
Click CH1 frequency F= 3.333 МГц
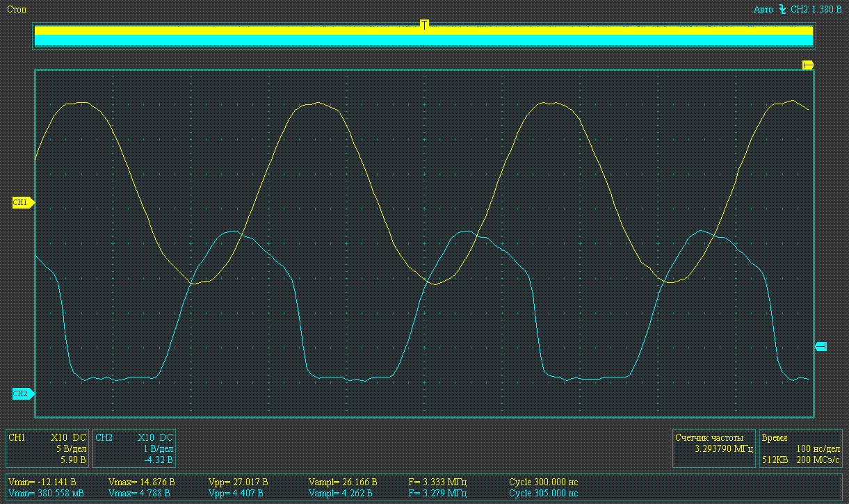point(437,482)
